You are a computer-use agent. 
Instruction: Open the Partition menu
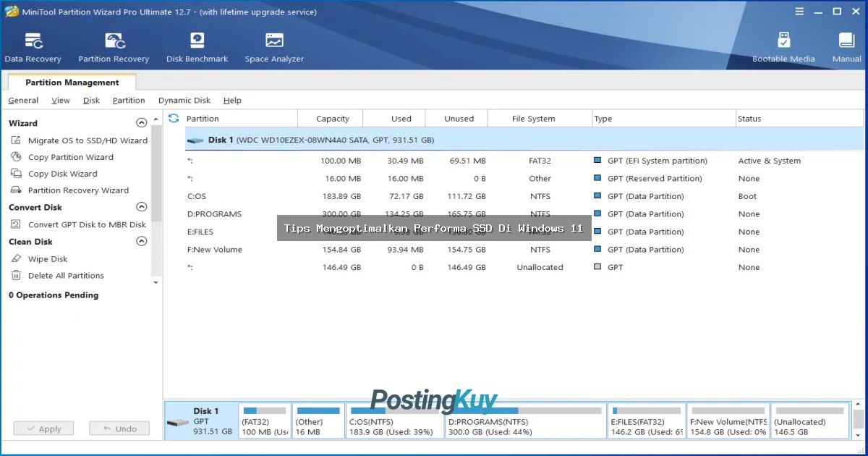point(129,101)
